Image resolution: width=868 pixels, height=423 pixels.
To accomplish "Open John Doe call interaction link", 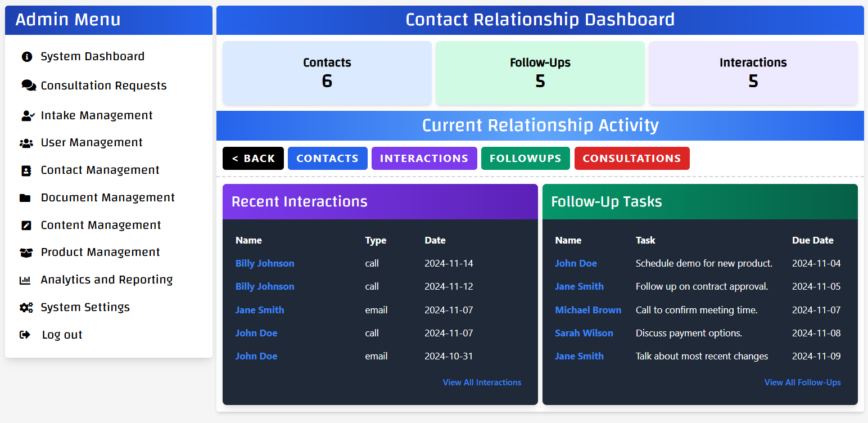I will pos(256,333).
